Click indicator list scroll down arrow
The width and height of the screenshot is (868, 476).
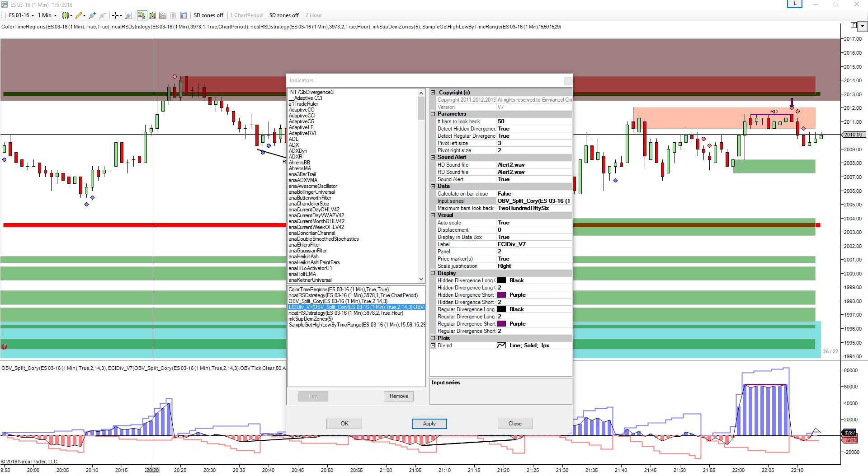coord(421,279)
